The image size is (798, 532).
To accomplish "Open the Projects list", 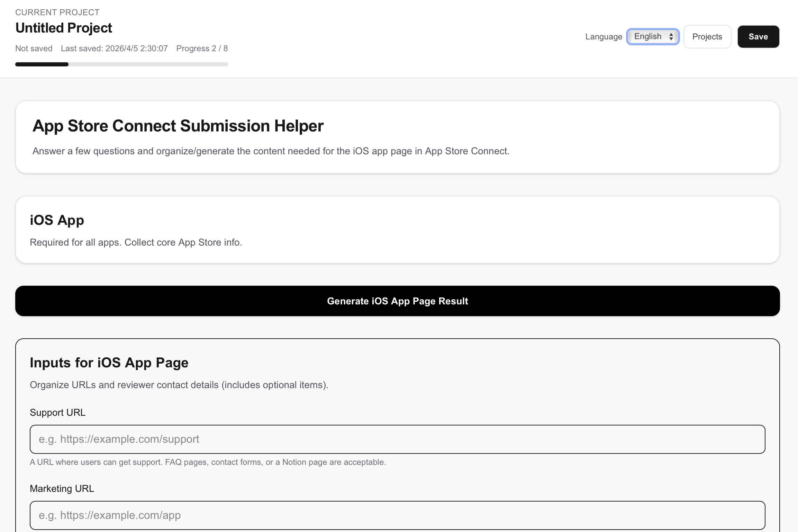I will coord(707,36).
